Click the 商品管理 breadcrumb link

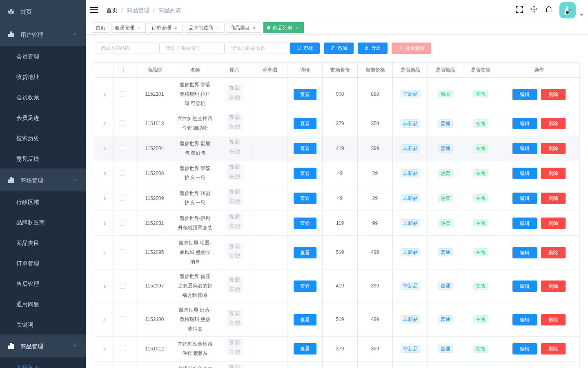tap(138, 10)
